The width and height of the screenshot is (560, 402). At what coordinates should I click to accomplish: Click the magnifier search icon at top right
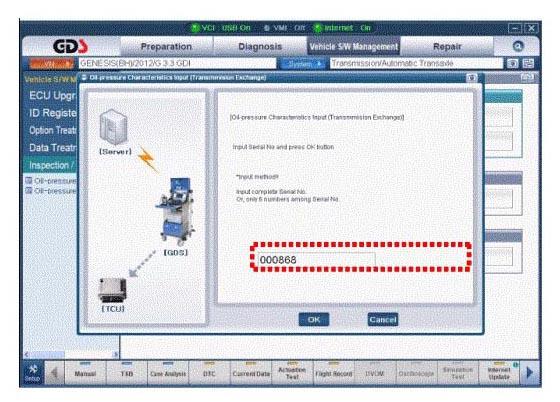tap(518, 46)
